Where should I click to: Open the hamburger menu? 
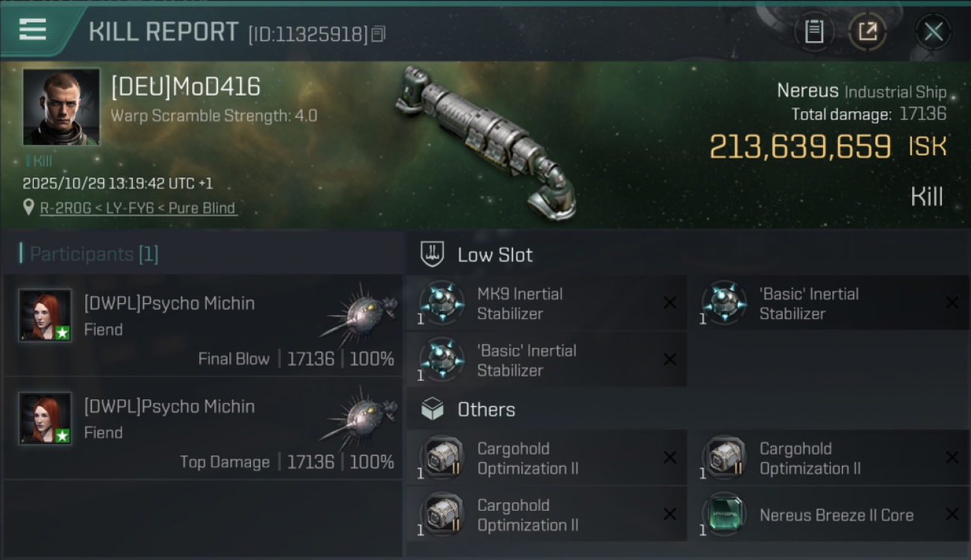pos(33,30)
